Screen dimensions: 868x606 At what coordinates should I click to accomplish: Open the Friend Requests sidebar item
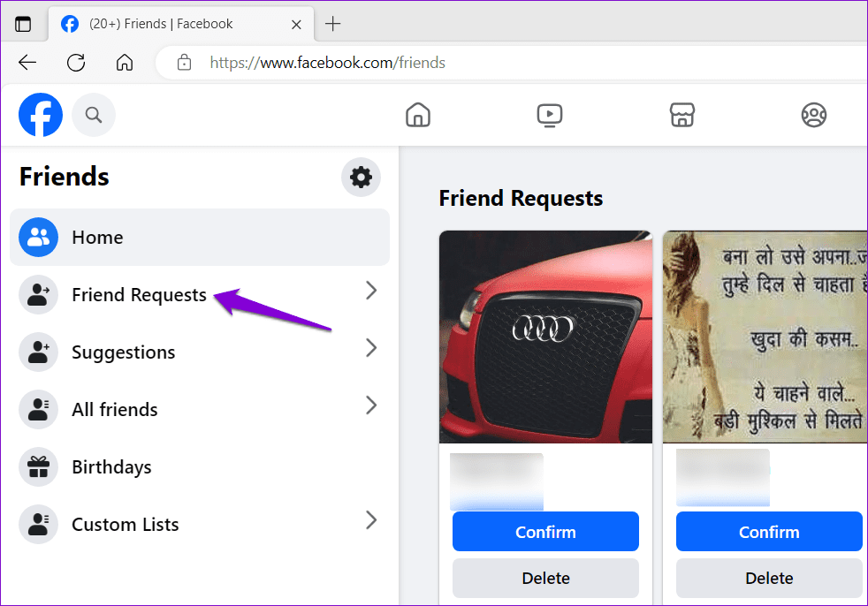click(137, 294)
